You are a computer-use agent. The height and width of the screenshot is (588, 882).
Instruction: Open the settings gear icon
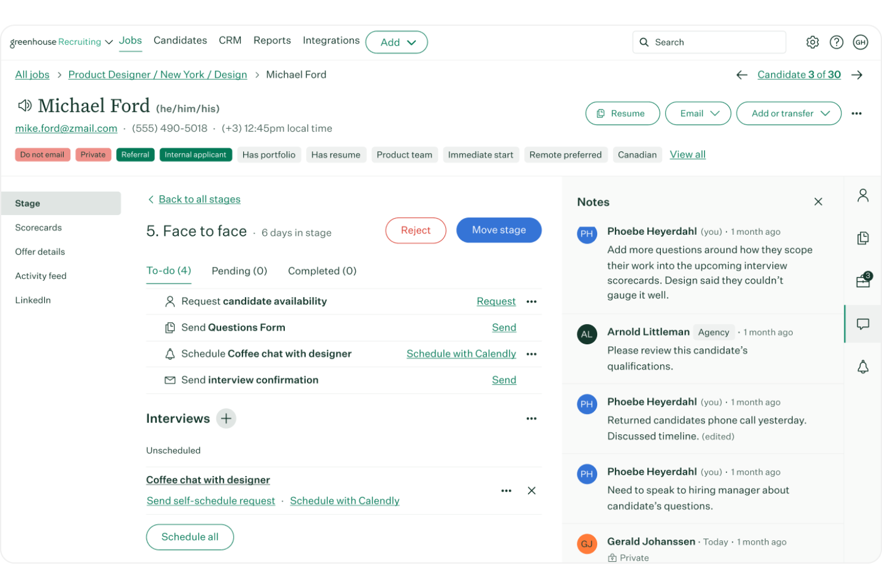pyautogui.click(x=812, y=42)
